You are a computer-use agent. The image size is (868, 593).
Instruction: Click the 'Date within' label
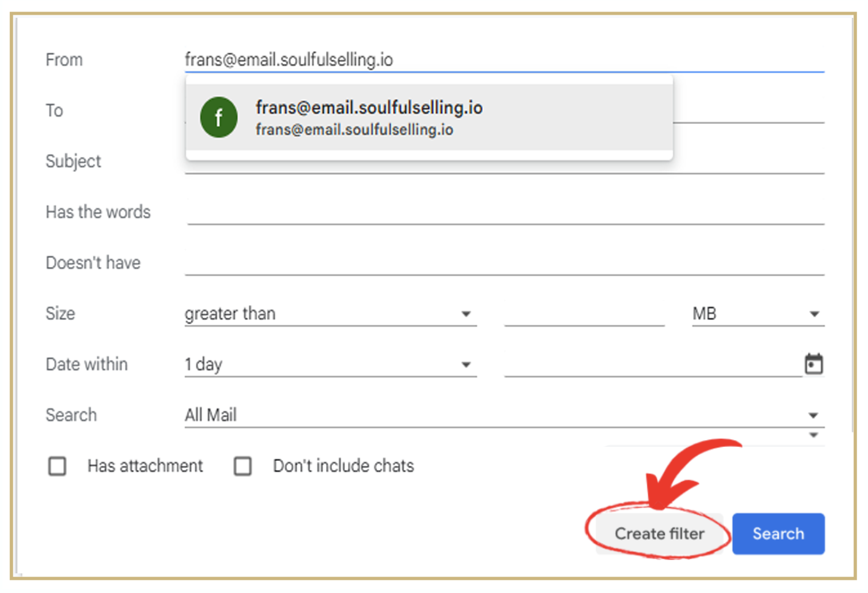87,364
